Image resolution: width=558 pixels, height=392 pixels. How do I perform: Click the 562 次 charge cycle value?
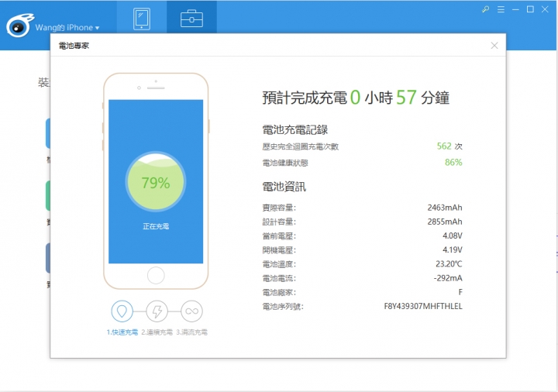tap(449, 146)
